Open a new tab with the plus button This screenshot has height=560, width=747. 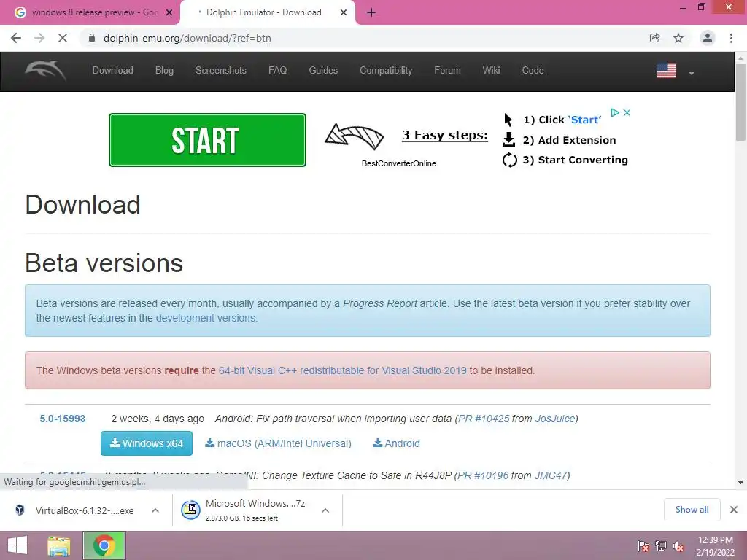pos(371,13)
